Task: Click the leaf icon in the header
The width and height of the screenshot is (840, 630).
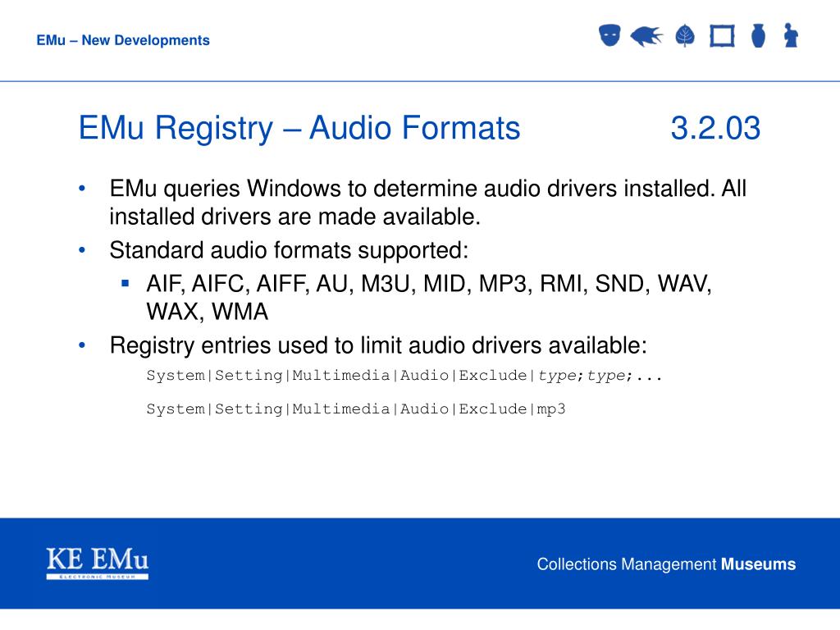Action: pyautogui.click(x=685, y=36)
